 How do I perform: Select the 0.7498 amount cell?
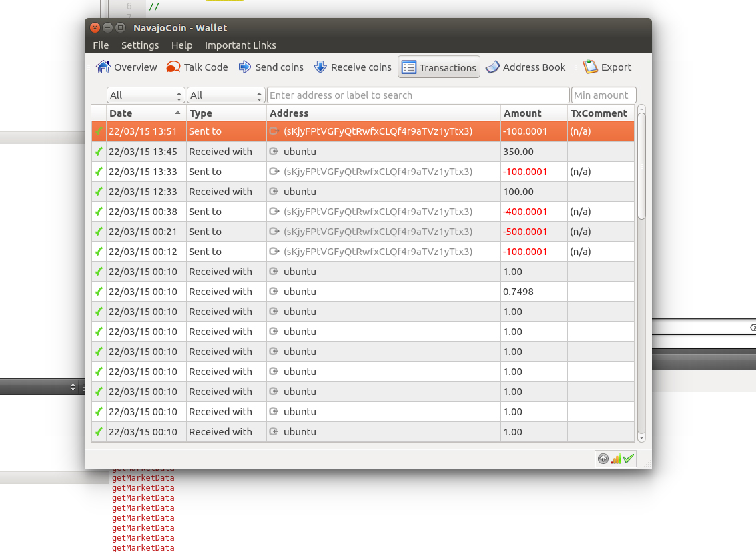(x=534, y=291)
